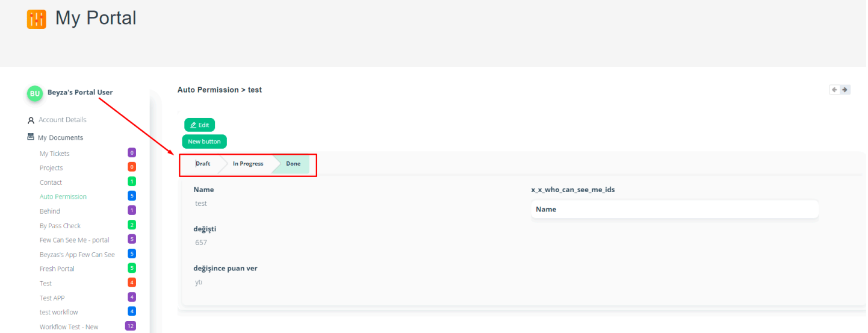Click the değişti value 657
Viewport: 868px width, 333px height.
pos(201,243)
